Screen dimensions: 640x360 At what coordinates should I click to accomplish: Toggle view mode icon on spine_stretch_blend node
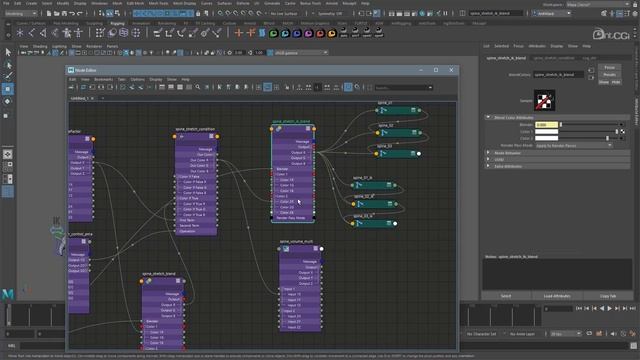178,281
